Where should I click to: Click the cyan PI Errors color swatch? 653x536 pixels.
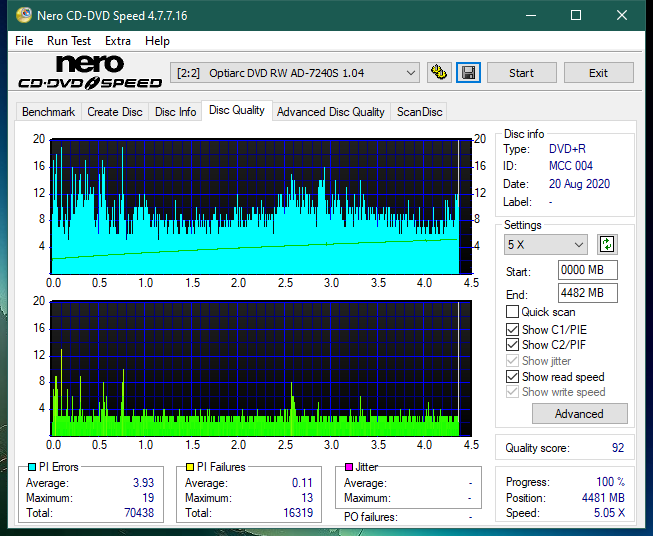[x=32, y=467]
